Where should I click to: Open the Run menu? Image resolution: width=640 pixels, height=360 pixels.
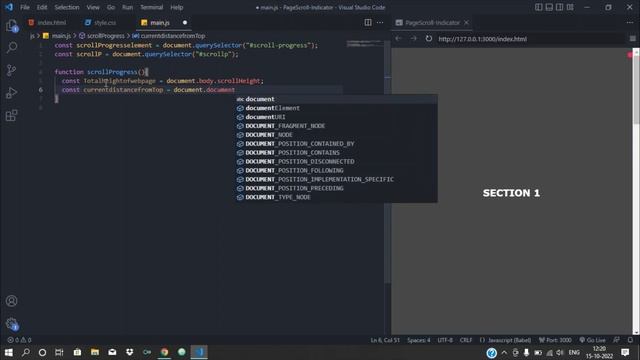[x=127, y=7]
